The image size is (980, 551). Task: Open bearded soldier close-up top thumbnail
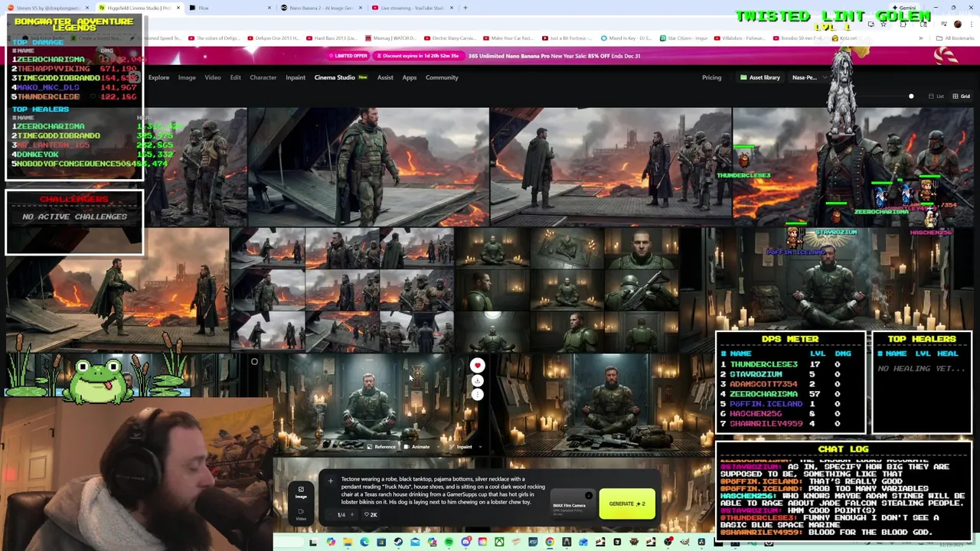(367, 167)
